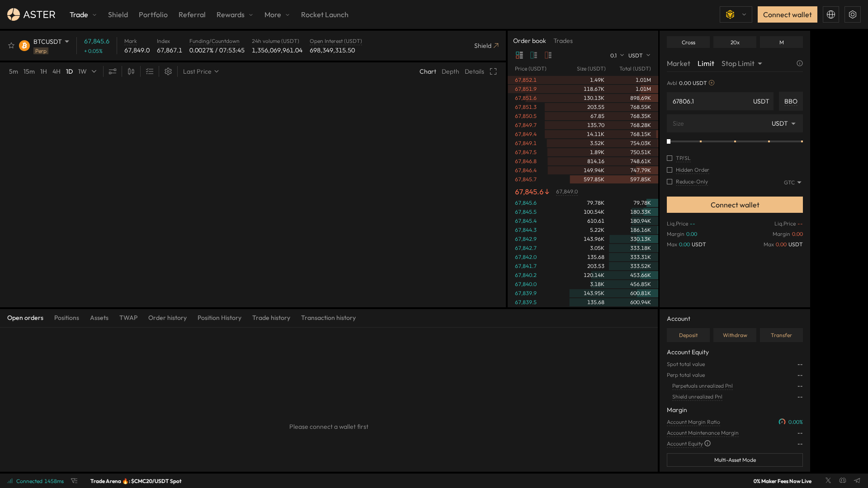Favorite BTCUSDT with the star icon
This screenshot has width=868, height=488.
click(11, 46)
